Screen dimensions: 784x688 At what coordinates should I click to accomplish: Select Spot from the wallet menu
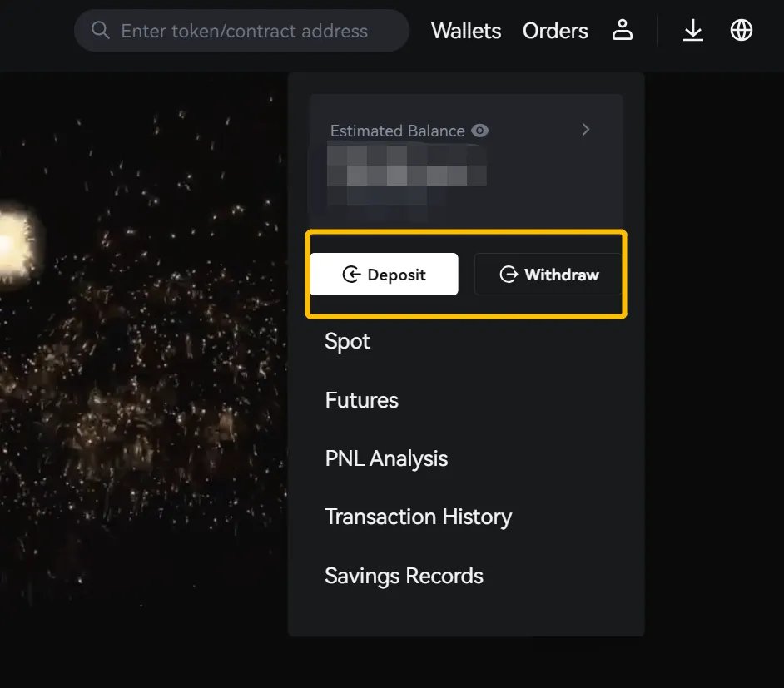[x=348, y=341]
